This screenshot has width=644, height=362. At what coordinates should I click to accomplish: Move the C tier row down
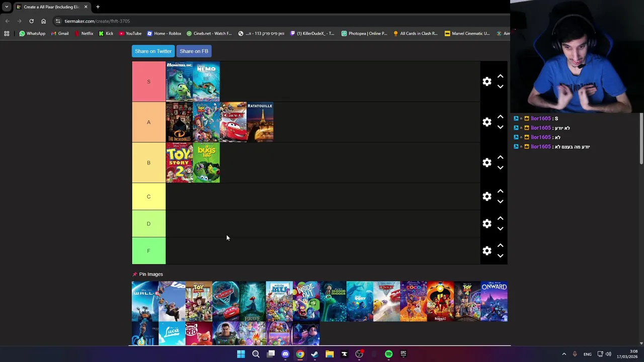point(500,202)
